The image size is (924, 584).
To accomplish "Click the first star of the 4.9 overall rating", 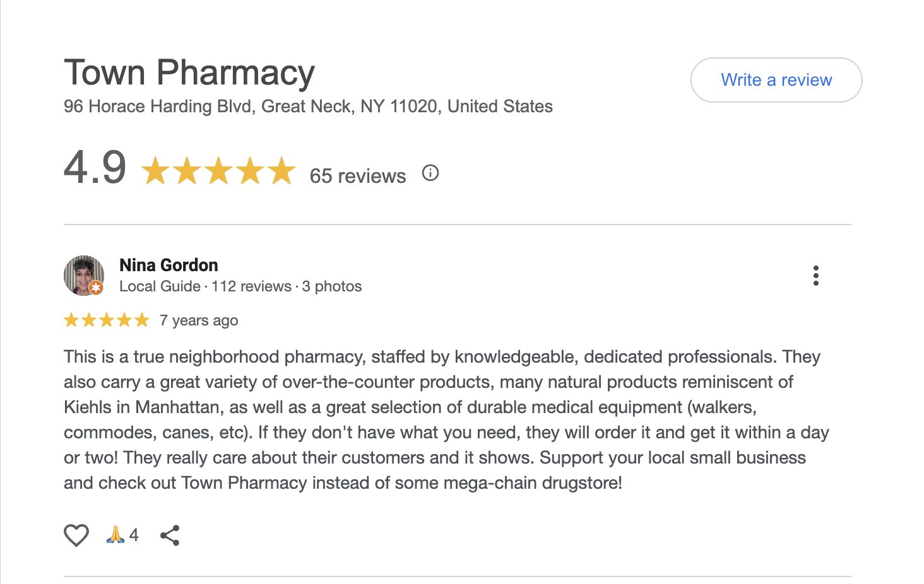I will point(155,171).
